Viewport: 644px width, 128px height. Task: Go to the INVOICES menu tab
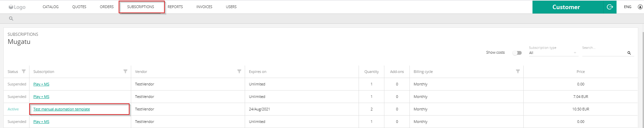204,7
